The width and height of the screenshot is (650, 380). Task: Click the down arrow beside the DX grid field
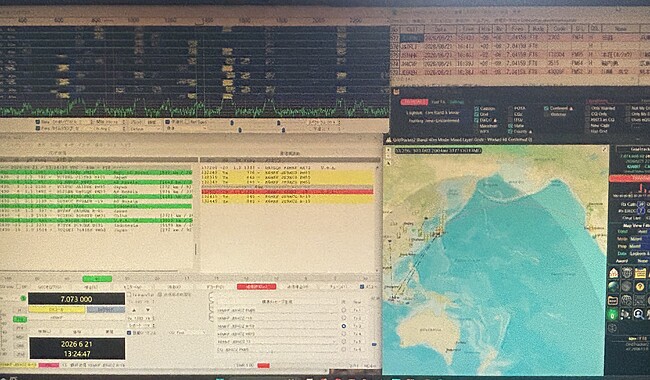(x=148, y=310)
